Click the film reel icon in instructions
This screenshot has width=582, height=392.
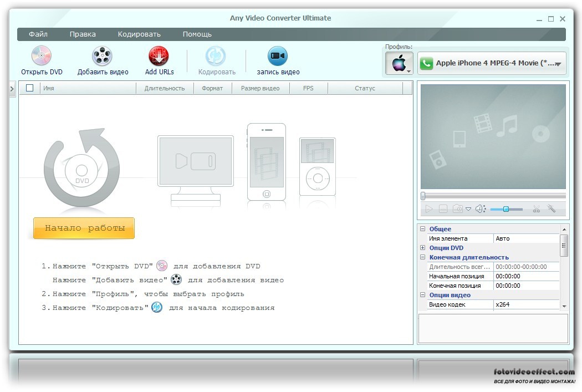176,279
